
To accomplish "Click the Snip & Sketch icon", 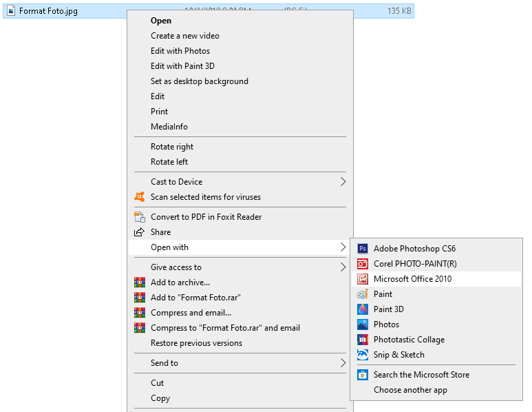I will (363, 355).
